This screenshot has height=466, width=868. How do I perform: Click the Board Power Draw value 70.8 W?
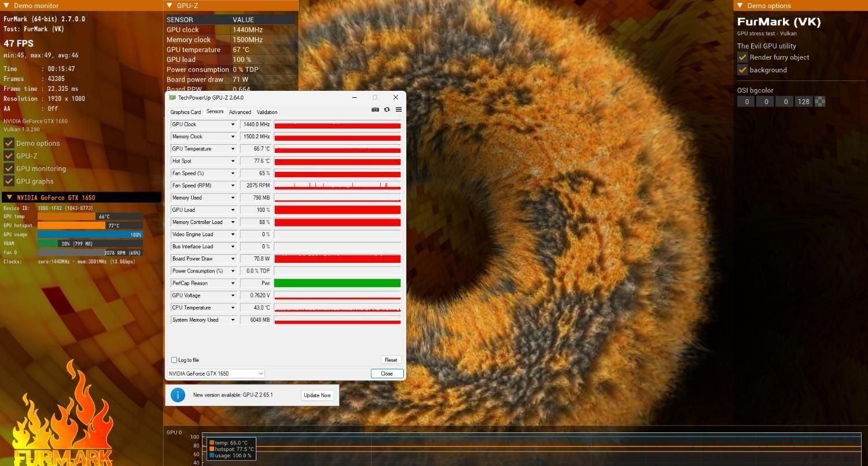coord(256,259)
